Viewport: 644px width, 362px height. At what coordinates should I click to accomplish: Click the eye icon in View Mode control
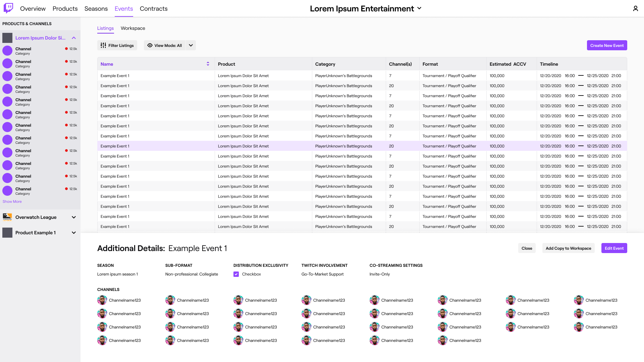tap(150, 45)
